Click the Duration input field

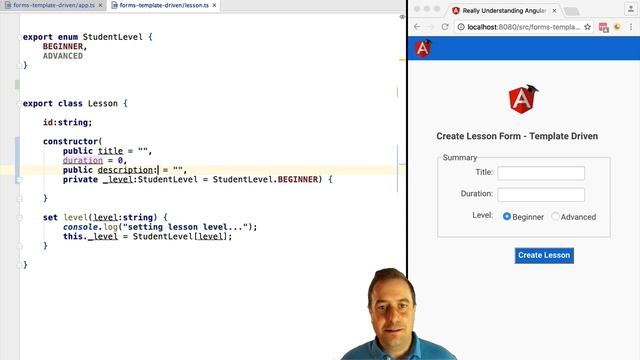541,195
